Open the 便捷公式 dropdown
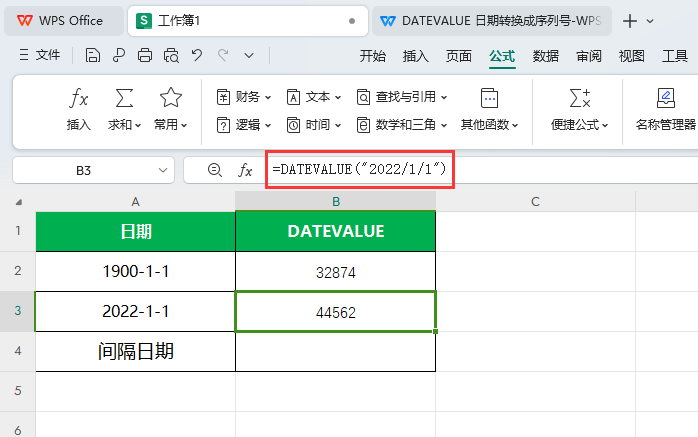The width and height of the screenshot is (698, 437). [x=580, y=109]
